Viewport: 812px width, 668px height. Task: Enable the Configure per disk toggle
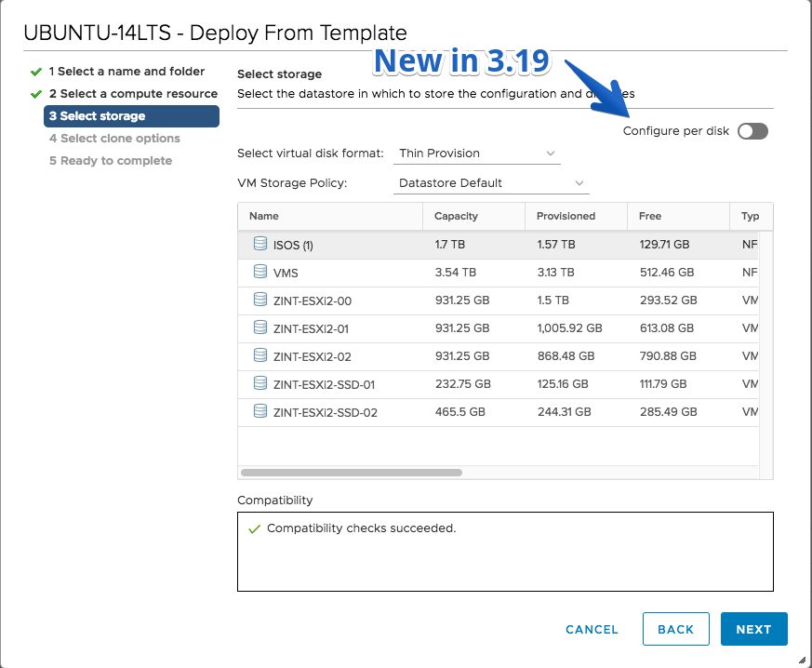[x=753, y=131]
